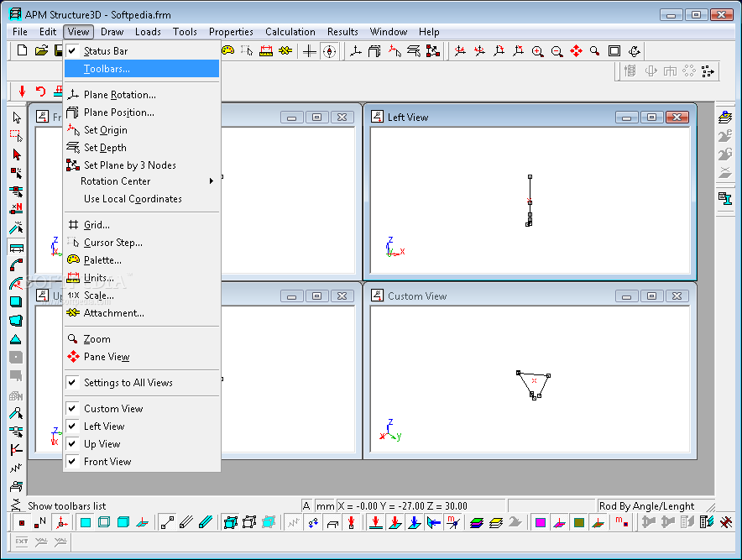This screenshot has height=560, width=742.
Task: Click Rod By Angle/Lenght status text
Action: (x=646, y=506)
